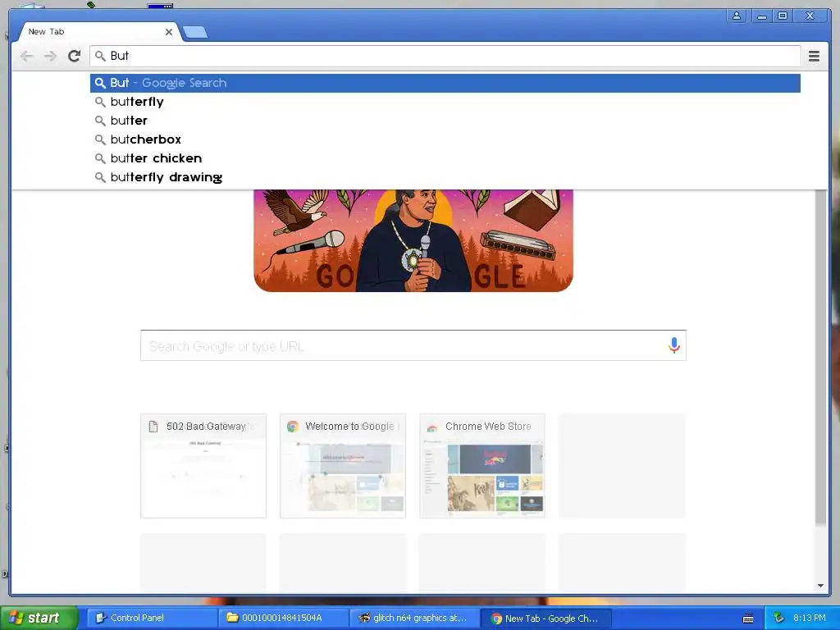Viewport: 840px width, 630px height.
Task: Reload the page with refresh icon
Action: [x=75, y=56]
